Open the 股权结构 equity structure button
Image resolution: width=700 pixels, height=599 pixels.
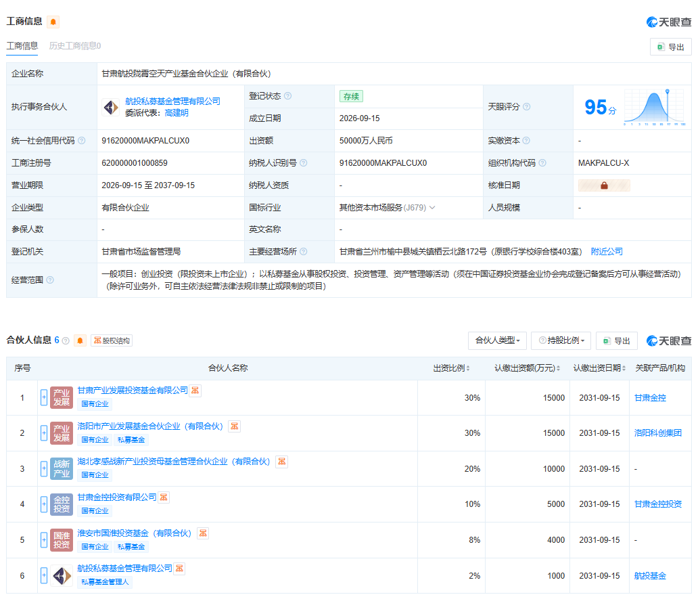tap(112, 341)
